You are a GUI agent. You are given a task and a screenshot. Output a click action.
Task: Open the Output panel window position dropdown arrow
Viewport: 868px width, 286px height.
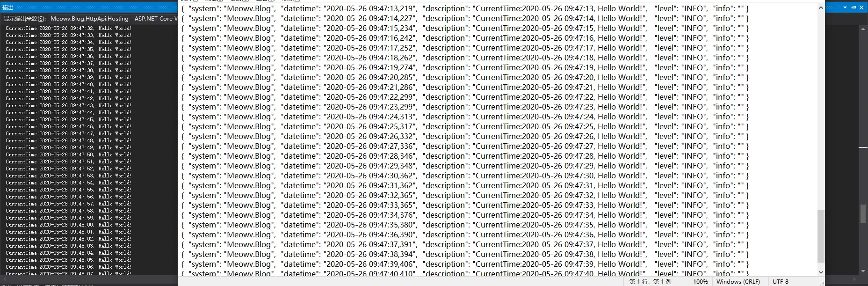845,7
